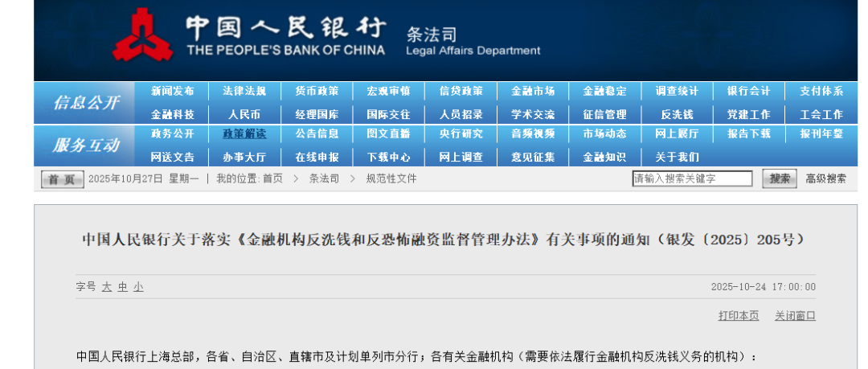The width and height of the screenshot is (868, 369).
Task: Open the 金融科技 menu item
Action: pos(173,115)
